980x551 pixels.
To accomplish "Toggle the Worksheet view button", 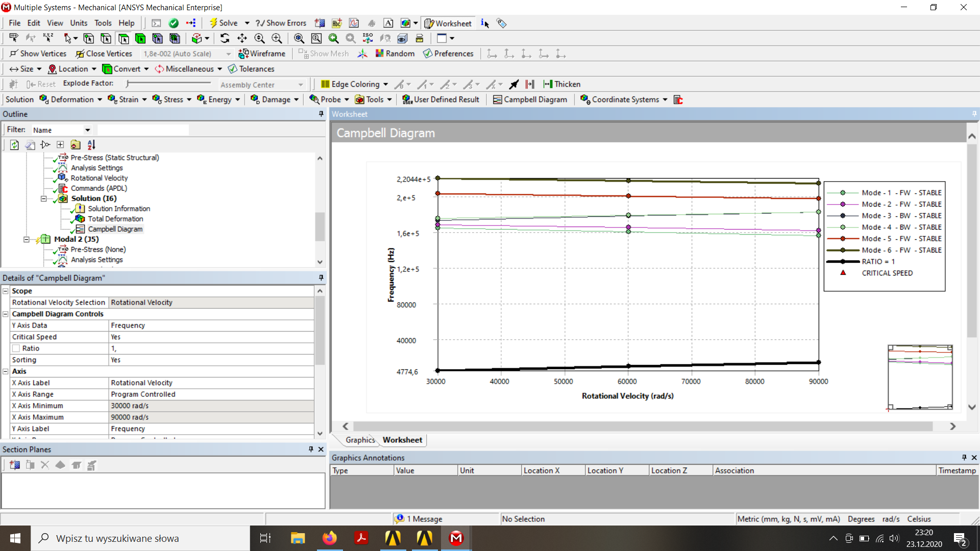I will (448, 23).
